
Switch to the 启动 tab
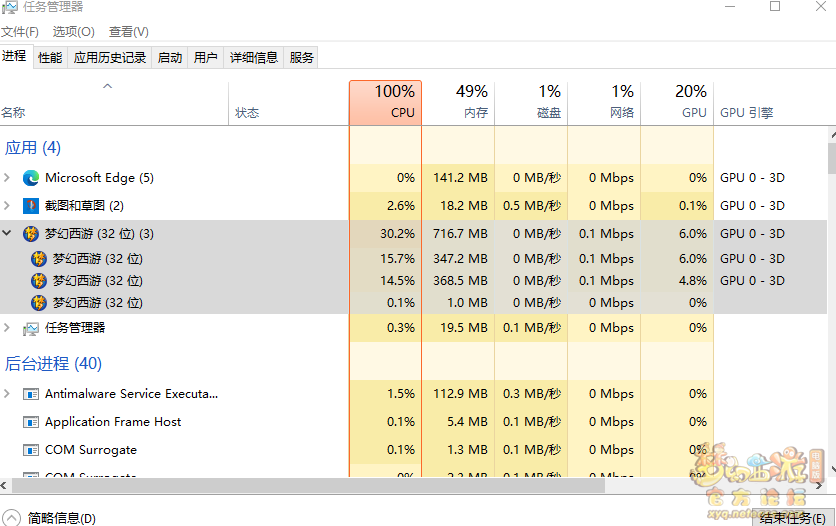click(170, 58)
